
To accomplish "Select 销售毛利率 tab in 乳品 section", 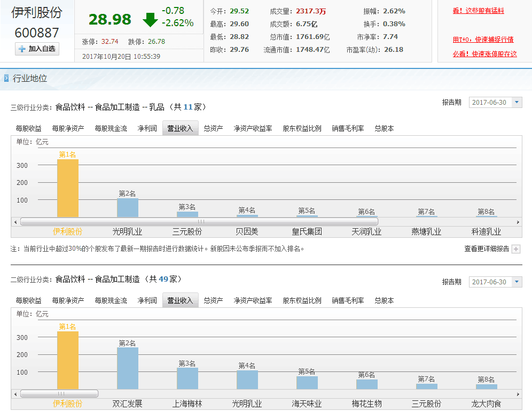I will pos(348,128).
